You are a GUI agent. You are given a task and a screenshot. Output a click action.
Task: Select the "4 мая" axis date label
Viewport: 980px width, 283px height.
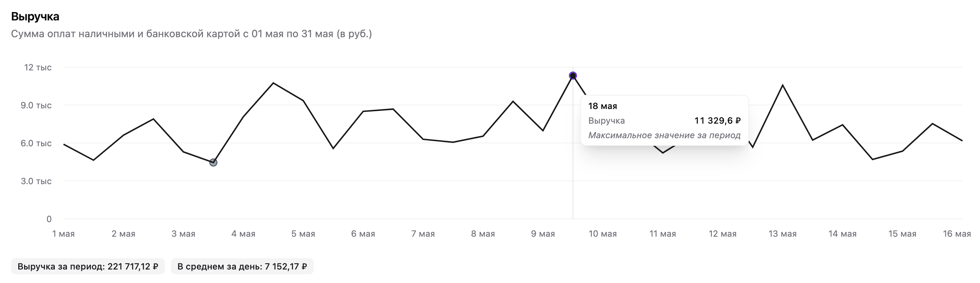tap(244, 234)
